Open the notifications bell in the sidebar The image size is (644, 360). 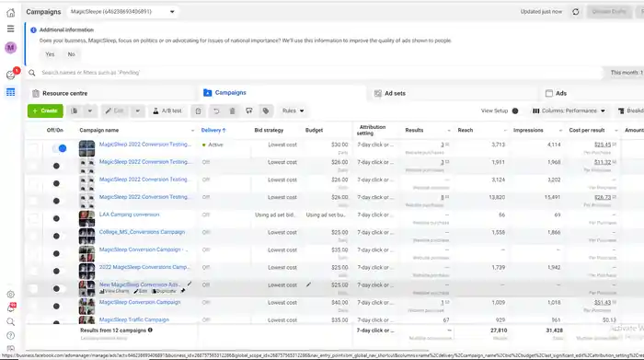tap(11, 308)
